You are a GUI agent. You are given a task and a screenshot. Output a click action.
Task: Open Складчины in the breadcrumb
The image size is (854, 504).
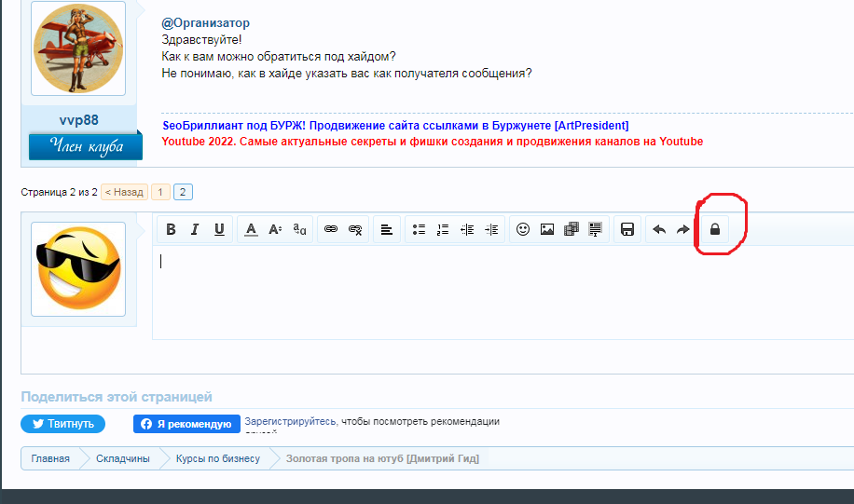(122, 458)
